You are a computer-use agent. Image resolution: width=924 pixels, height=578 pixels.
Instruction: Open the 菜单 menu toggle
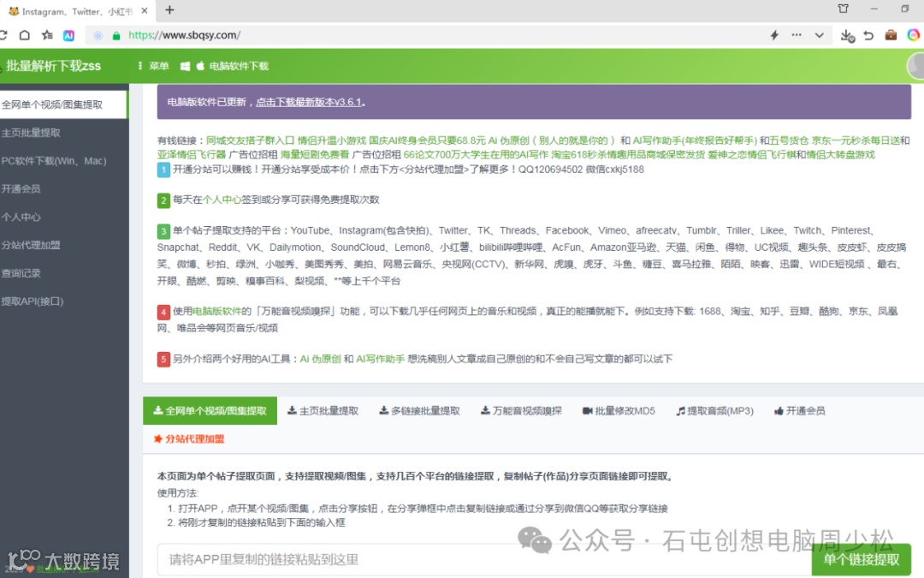pos(153,66)
